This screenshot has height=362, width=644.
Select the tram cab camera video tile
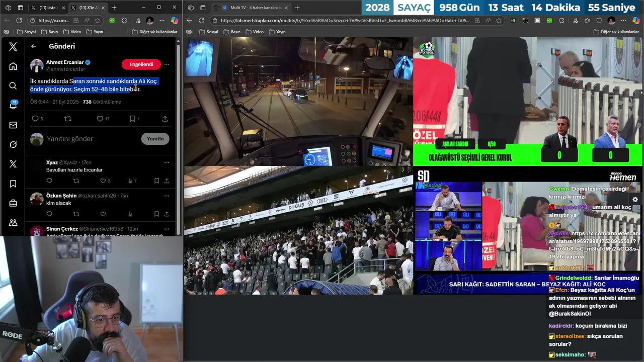tap(298, 102)
